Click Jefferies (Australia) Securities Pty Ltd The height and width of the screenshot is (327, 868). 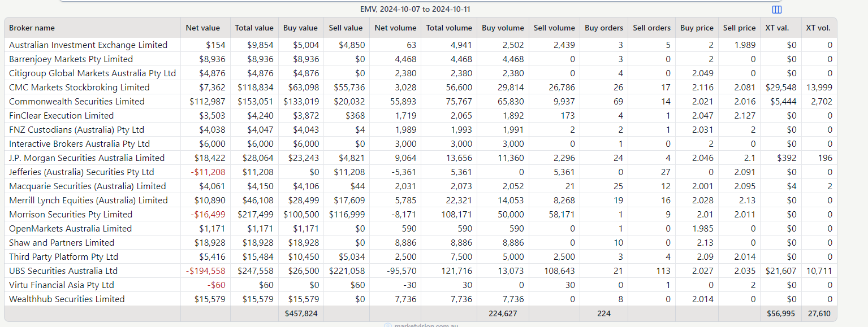[81, 172]
